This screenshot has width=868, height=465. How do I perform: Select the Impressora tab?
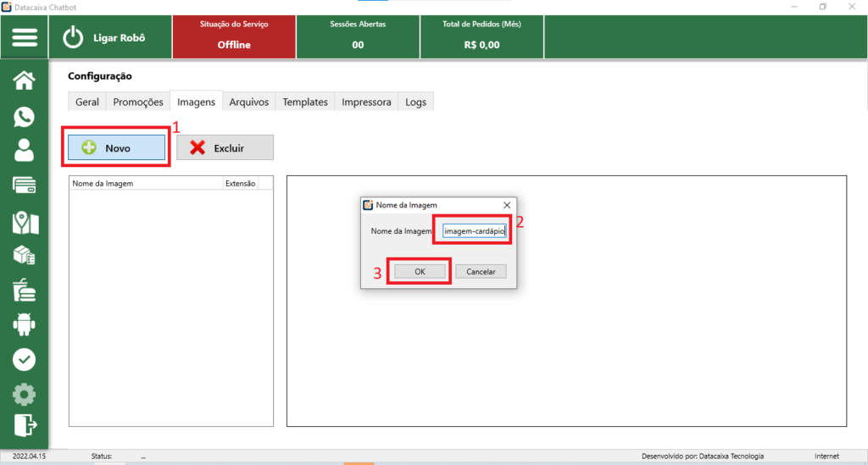click(x=366, y=102)
